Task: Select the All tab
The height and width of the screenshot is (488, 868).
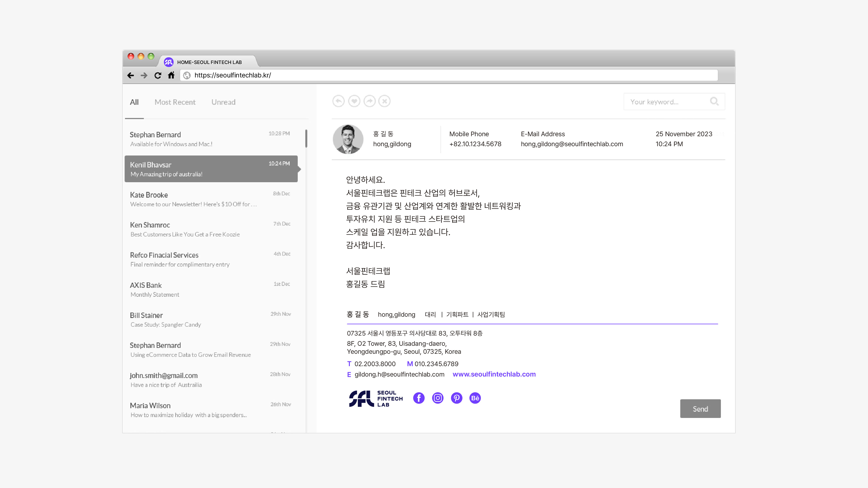Action: [134, 102]
